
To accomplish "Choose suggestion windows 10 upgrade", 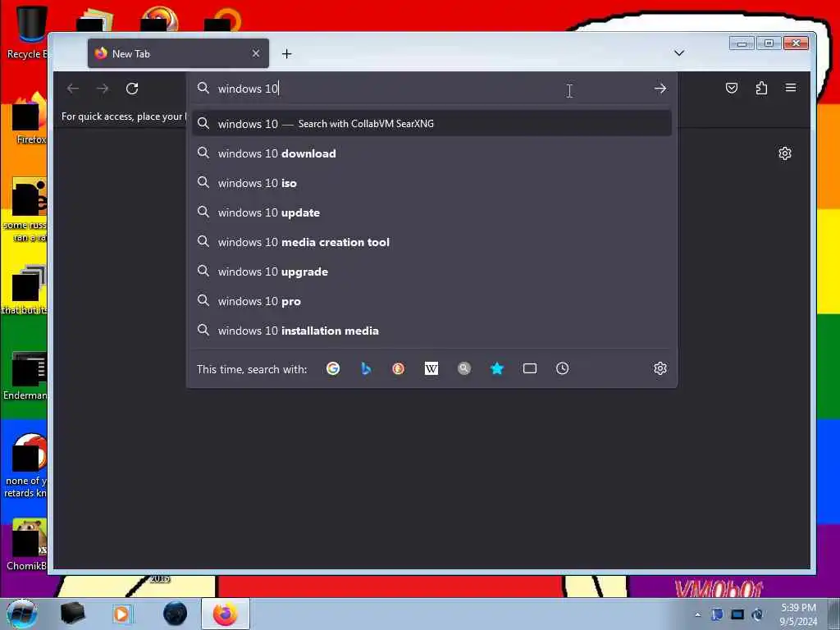I will [431, 272].
